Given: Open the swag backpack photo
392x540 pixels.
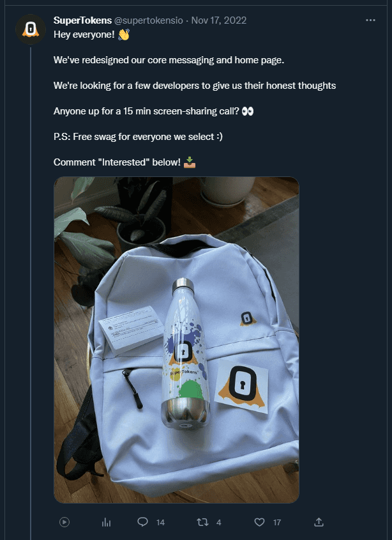Looking at the screenshot, I should [176, 340].
